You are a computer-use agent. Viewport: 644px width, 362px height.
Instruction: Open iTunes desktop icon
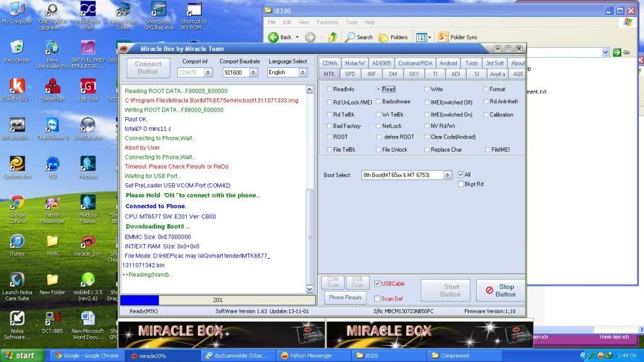pyautogui.click(x=17, y=245)
